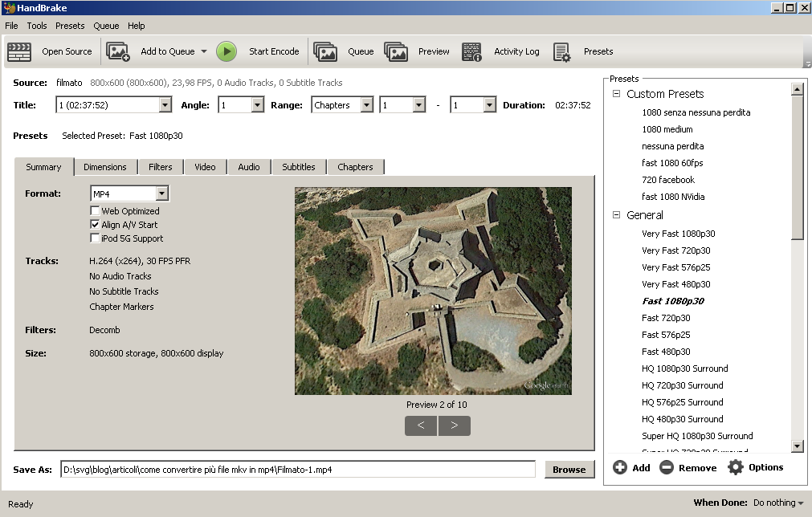
Task: Enable the iPod 5G Support checkbox
Action: 95,238
